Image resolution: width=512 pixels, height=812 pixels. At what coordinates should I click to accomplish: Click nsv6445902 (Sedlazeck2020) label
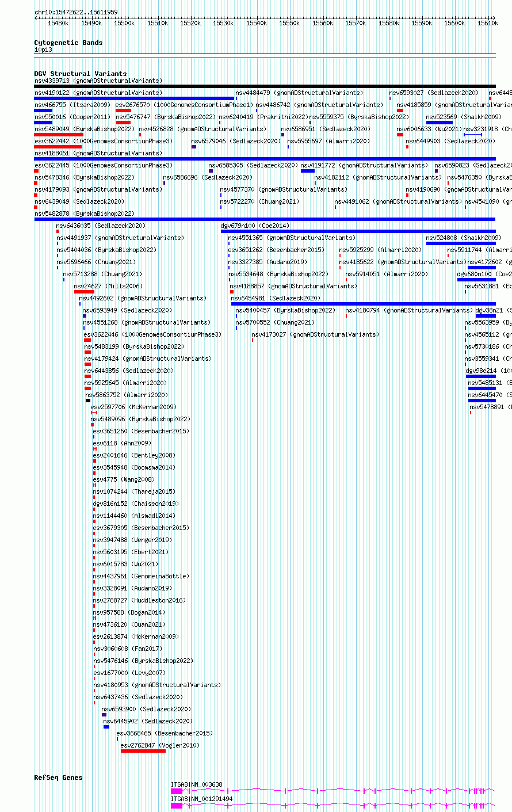coord(148,721)
